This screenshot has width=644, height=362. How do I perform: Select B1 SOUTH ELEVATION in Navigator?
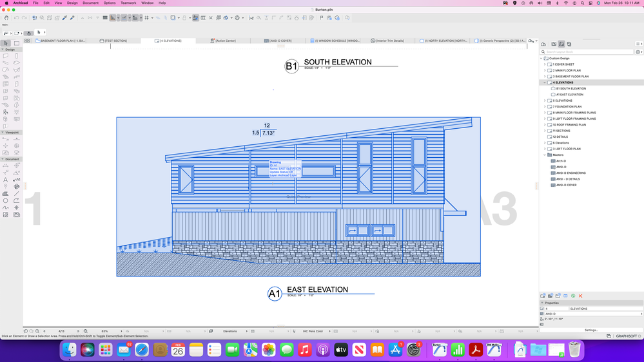571,89
